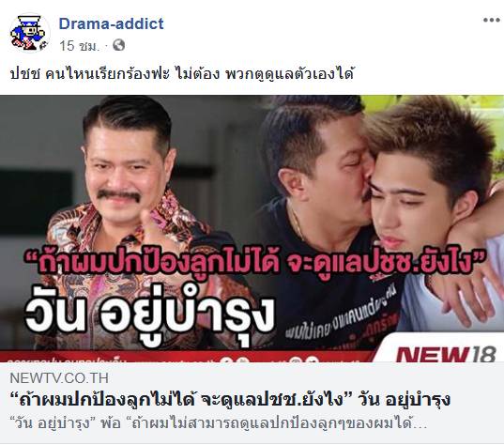Open the NEWTV.CO.TH source domain label
This screenshot has width=504, height=445.
point(59,378)
